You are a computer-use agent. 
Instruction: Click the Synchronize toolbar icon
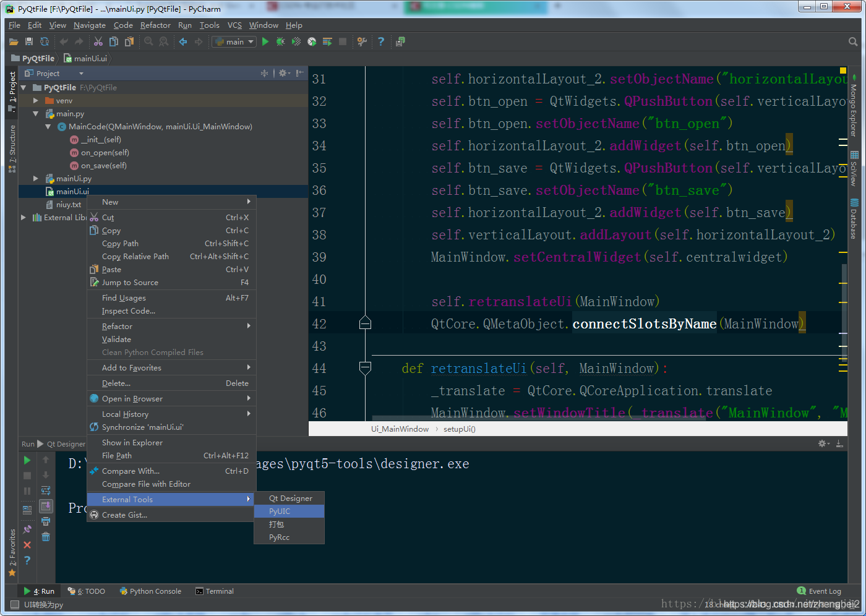(45, 41)
